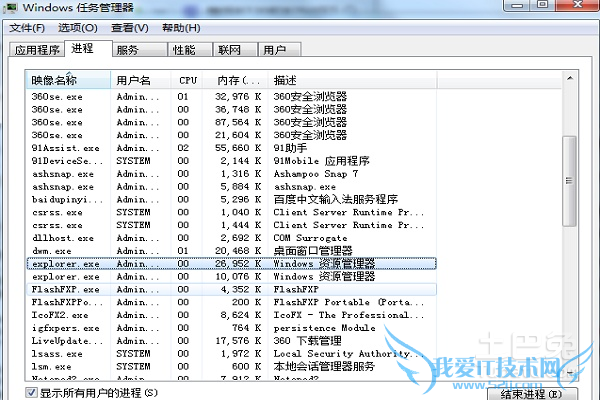The height and width of the screenshot is (400, 600).
Task: Click the 360 下载管理 description
Action: pos(307,341)
